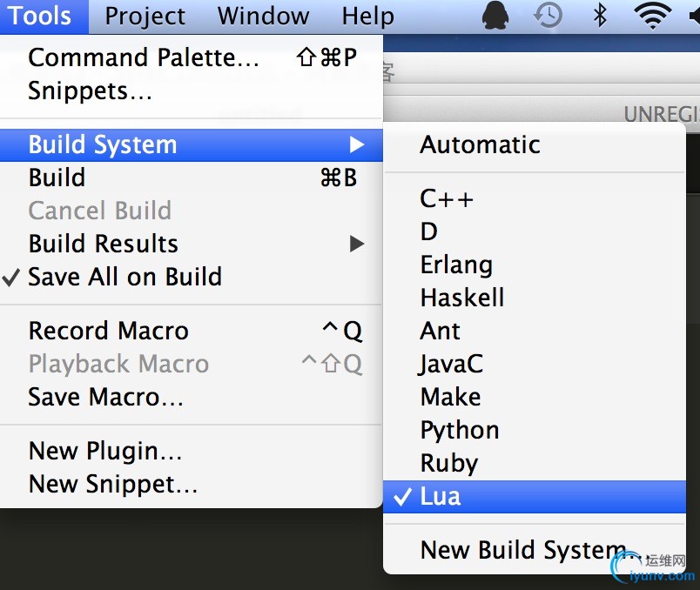Open Command Palette from Tools menu

tap(144, 57)
